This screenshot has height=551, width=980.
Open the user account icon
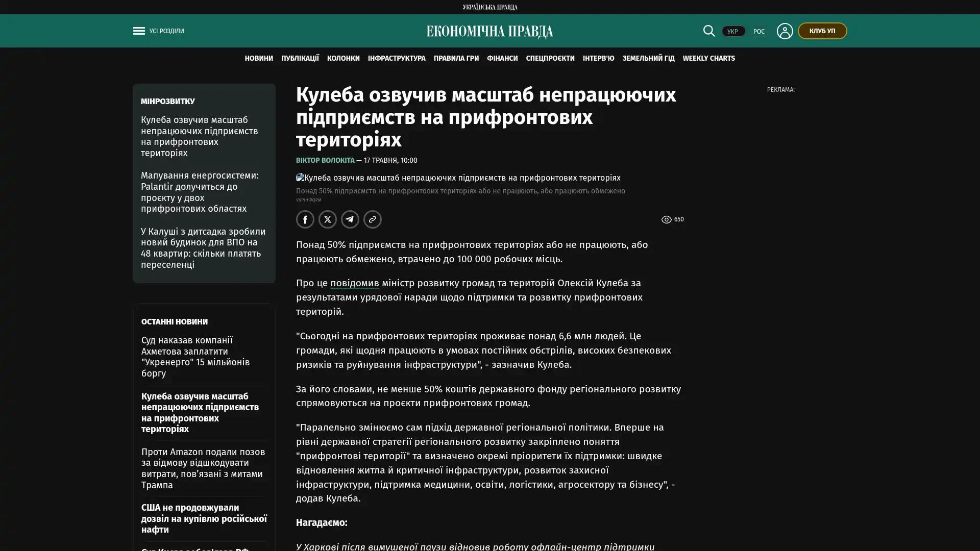pyautogui.click(x=785, y=31)
